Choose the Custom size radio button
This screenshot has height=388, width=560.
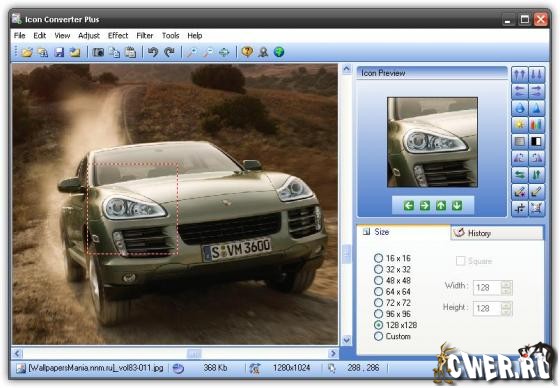(378, 336)
